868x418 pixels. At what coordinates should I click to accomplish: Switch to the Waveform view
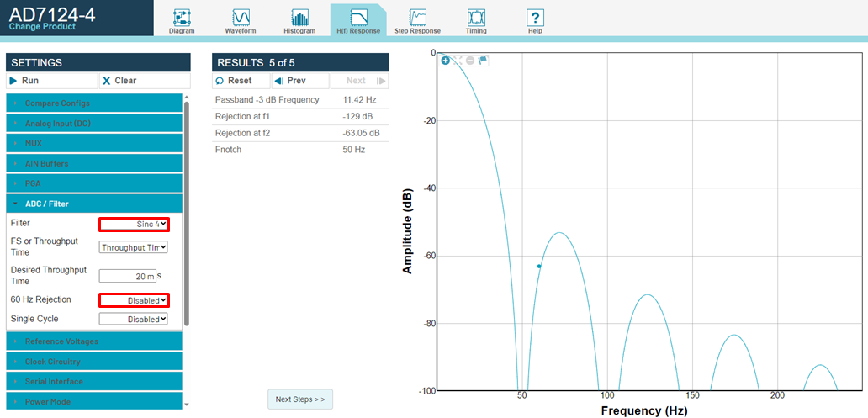(241, 20)
